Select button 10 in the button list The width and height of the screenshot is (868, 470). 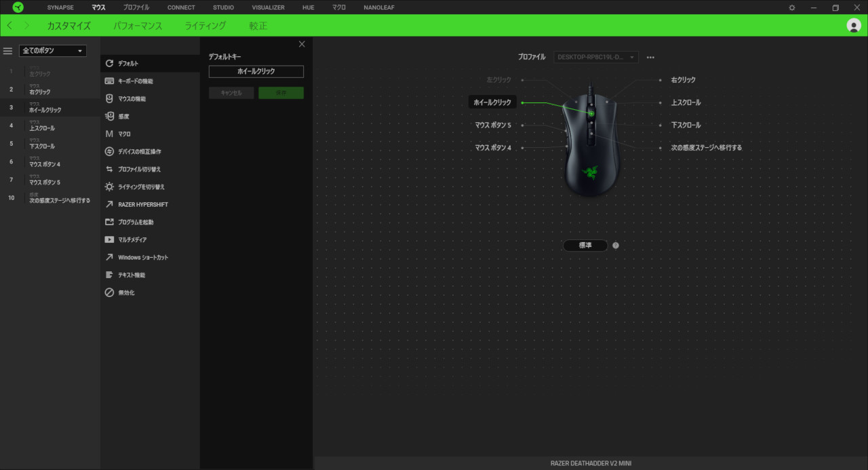tap(50, 198)
